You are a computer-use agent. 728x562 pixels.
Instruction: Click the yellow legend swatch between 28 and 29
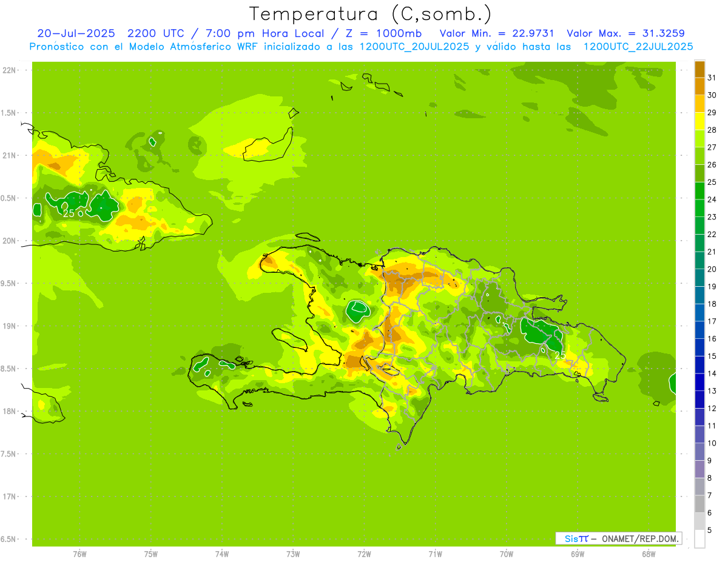[x=699, y=122]
